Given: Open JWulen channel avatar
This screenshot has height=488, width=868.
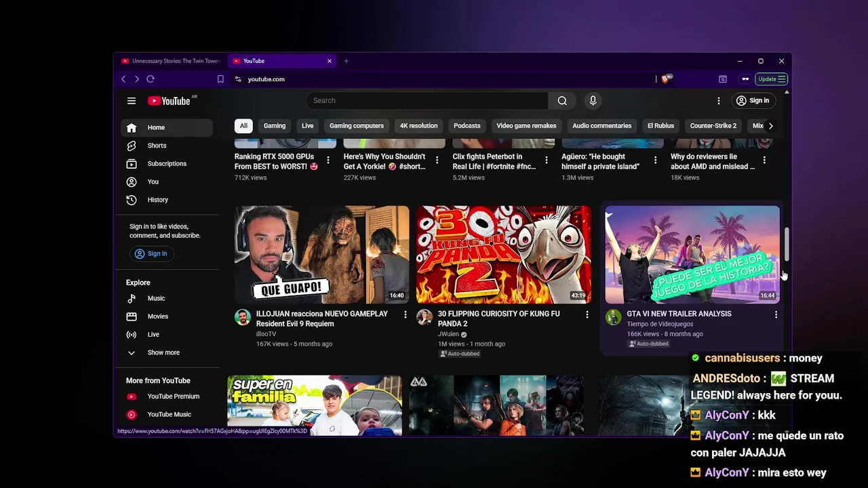Looking at the screenshot, I should tap(425, 317).
